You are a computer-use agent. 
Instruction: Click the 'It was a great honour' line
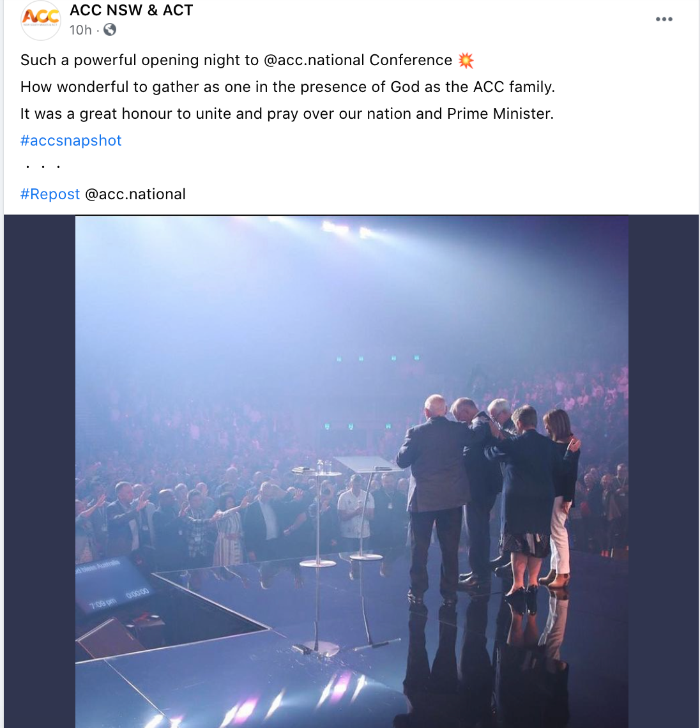(287, 114)
